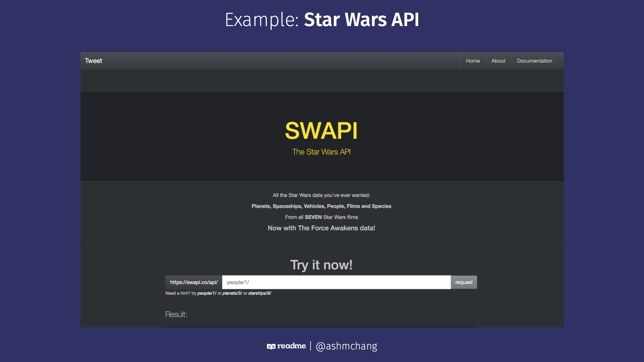
Task: Open the About nav item
Action: 498,61
